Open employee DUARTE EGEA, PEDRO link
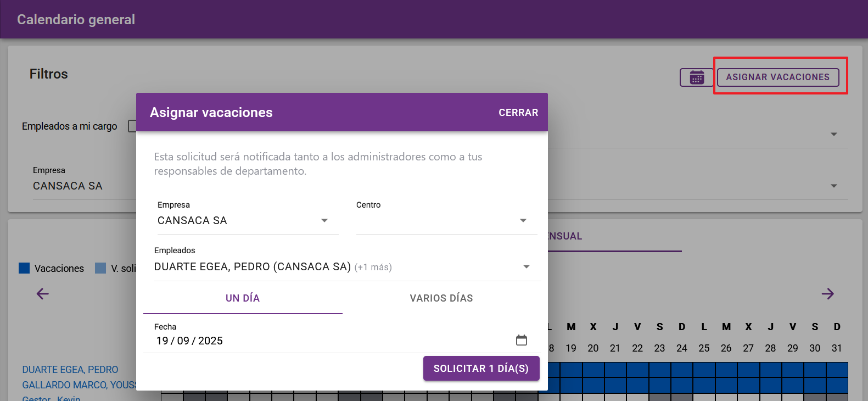 (70, 370)
